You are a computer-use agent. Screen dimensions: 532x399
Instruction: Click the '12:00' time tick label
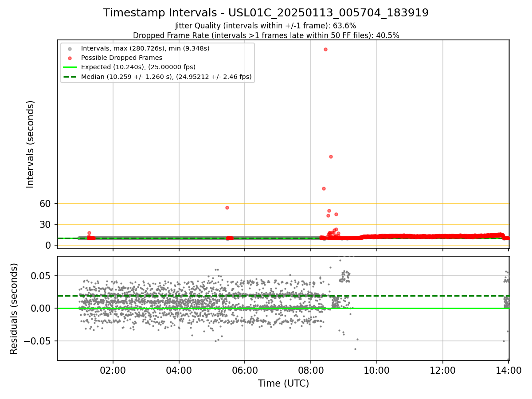[443, 371]
